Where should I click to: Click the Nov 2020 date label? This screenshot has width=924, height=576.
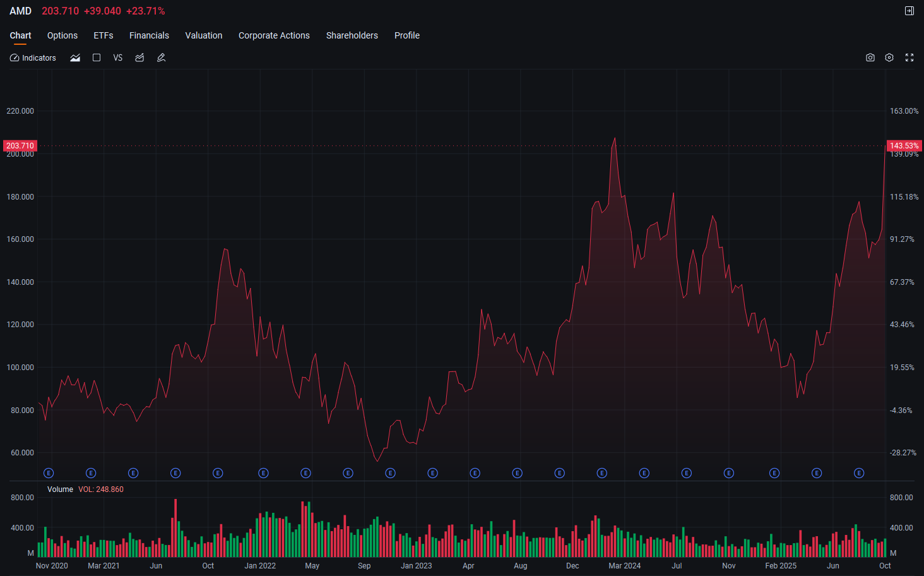52,566
